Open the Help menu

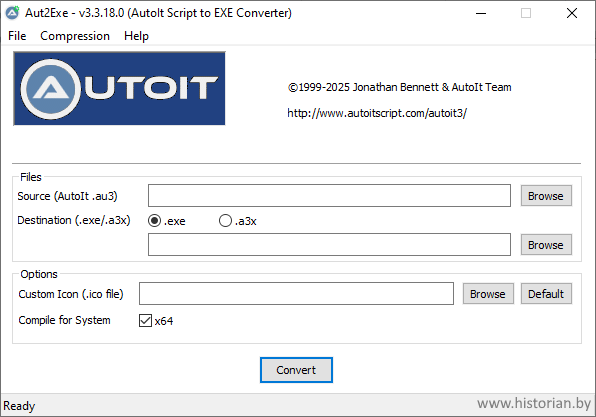click(136, 36)
